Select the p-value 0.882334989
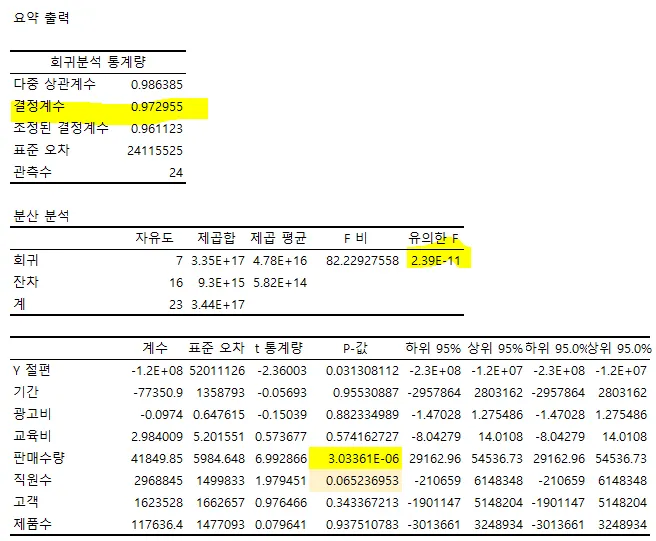Viewport: 656px width, 541px height. (x=363, y=415)
